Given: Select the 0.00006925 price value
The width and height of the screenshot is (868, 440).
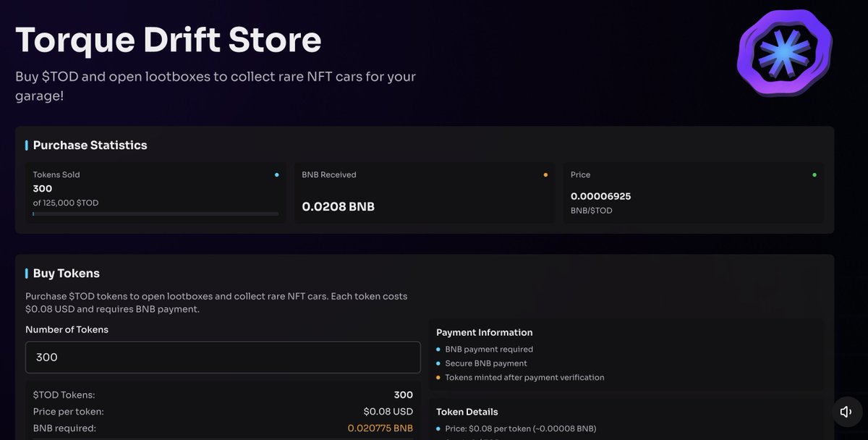Looking at the screenshot, I should tap(600, 196).
